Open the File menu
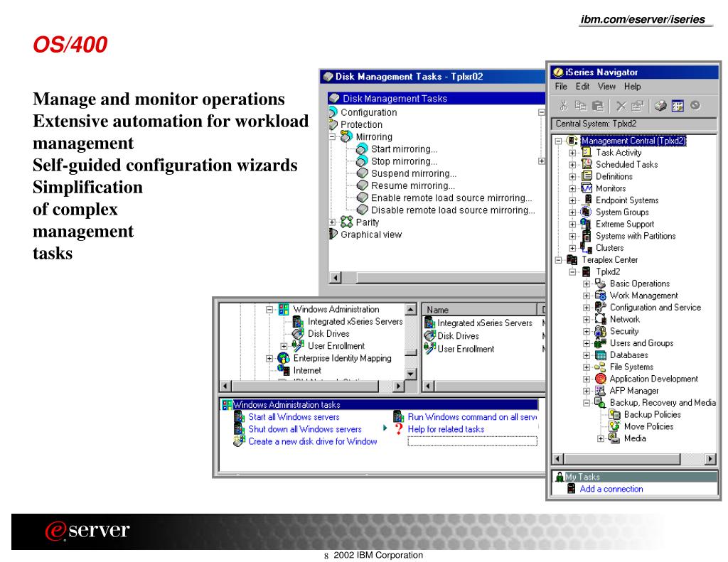The height and width of the screenshot is (562, 728). [561, 86]
